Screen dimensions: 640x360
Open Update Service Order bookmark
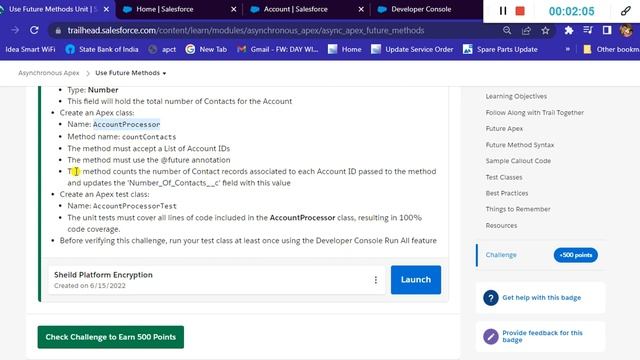(x=412, y=49)
